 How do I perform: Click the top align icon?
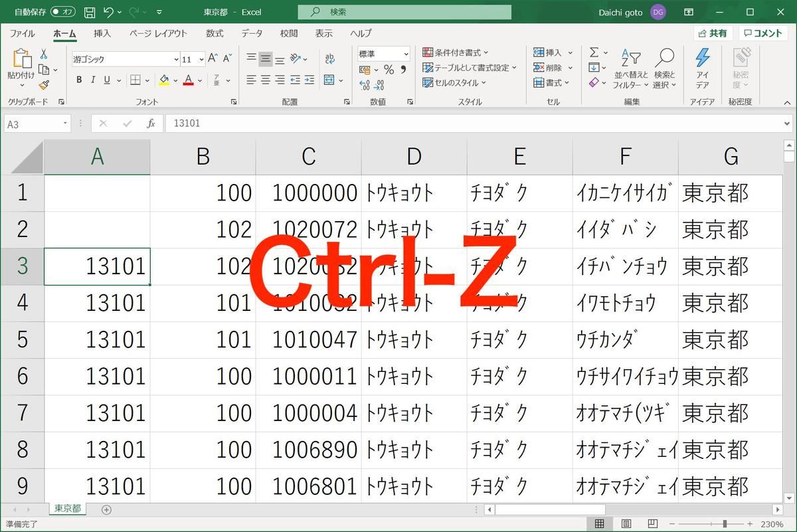[251, 58]
